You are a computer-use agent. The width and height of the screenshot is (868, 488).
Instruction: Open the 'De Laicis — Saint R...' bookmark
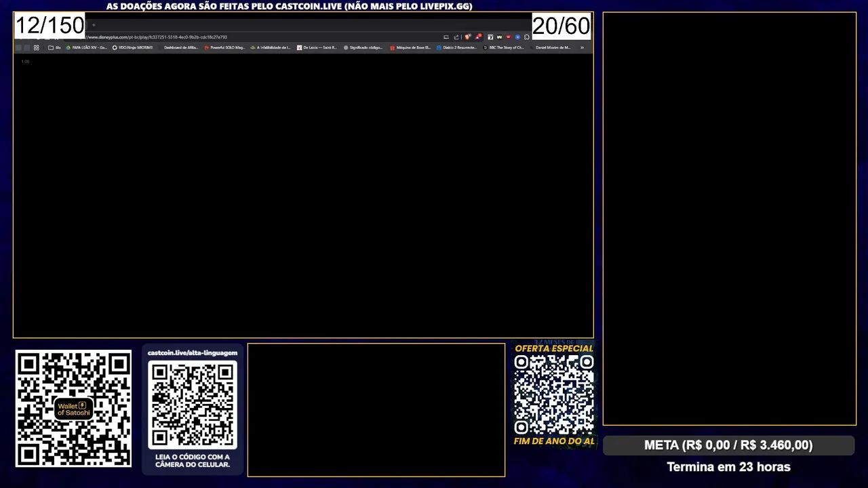pos(317,47)
